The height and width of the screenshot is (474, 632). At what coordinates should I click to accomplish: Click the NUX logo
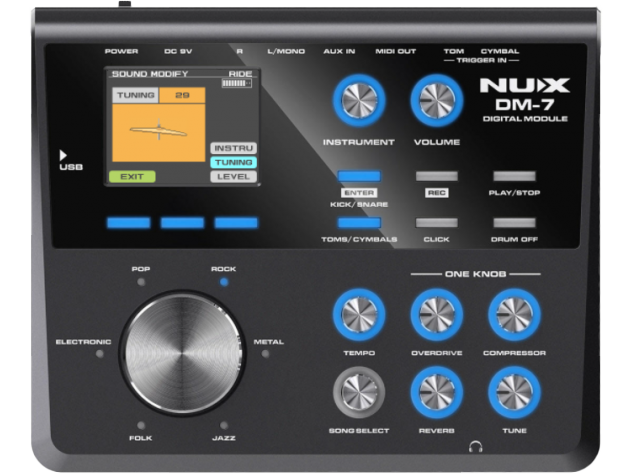(525, 85)
